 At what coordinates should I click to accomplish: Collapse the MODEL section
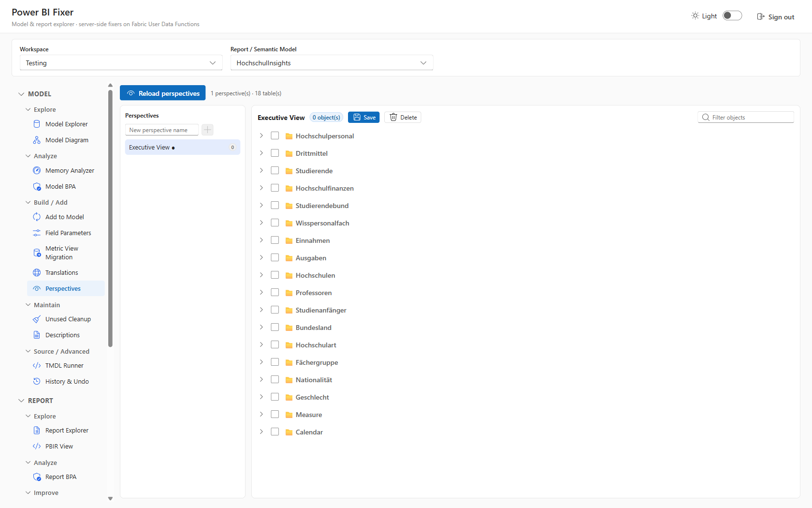[x=21, y=94]
